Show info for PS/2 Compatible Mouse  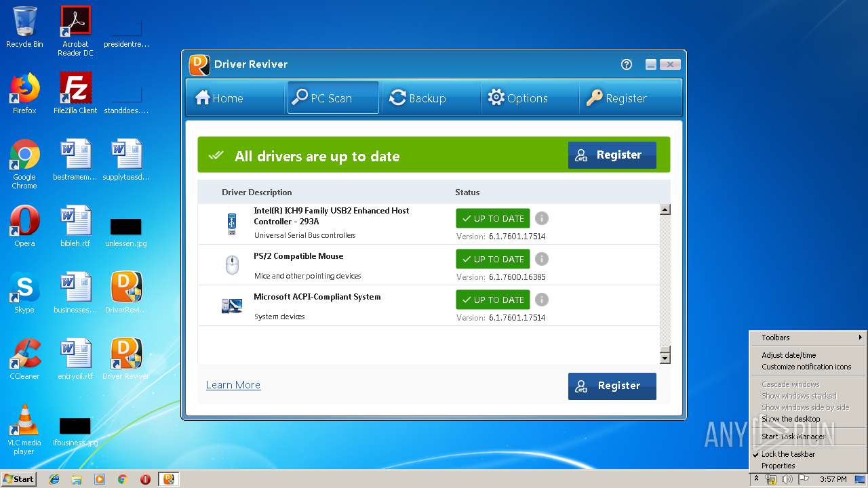[x=542, y=259]
